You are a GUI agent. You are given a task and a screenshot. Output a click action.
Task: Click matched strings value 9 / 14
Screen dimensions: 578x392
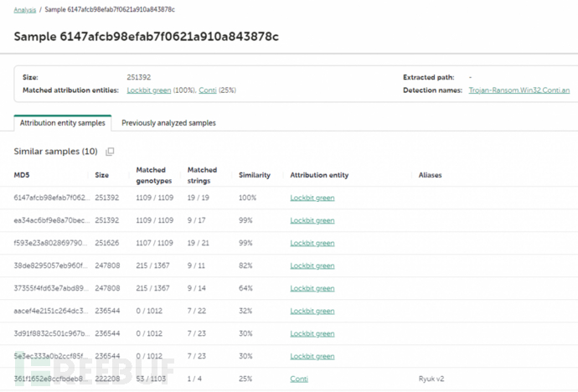click(197, 288)
